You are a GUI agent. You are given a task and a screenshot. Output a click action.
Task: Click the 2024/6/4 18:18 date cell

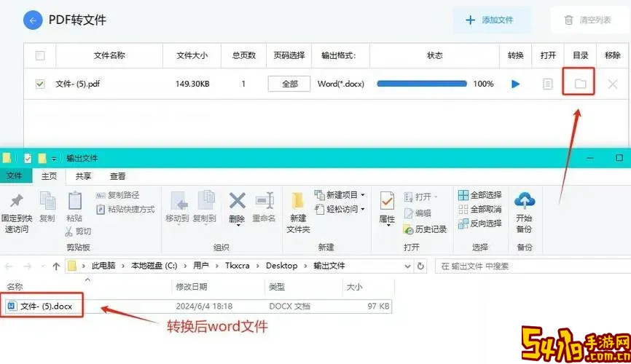204,306
